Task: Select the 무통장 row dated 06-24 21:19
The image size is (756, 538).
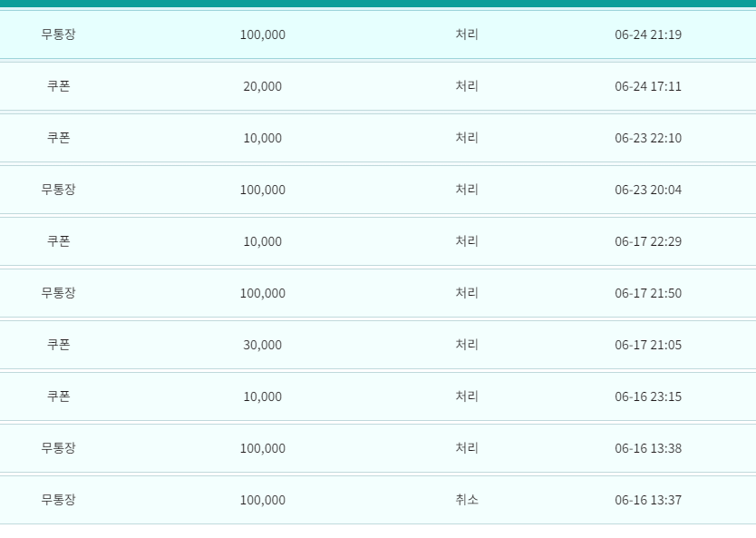Action: 378,34
